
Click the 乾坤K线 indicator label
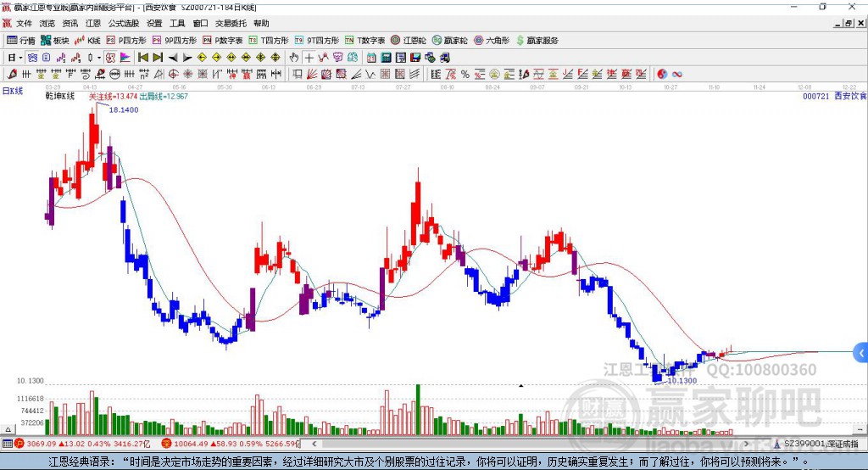[x=60, y=97]
